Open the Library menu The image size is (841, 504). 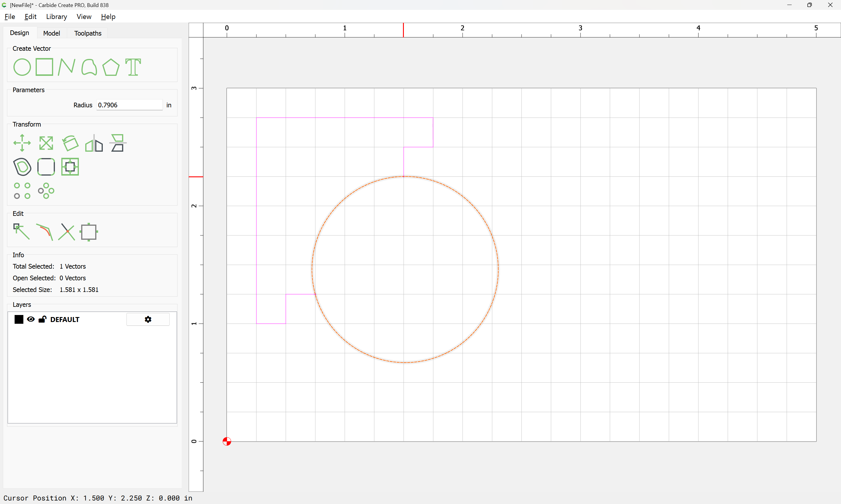pos(56,17)
